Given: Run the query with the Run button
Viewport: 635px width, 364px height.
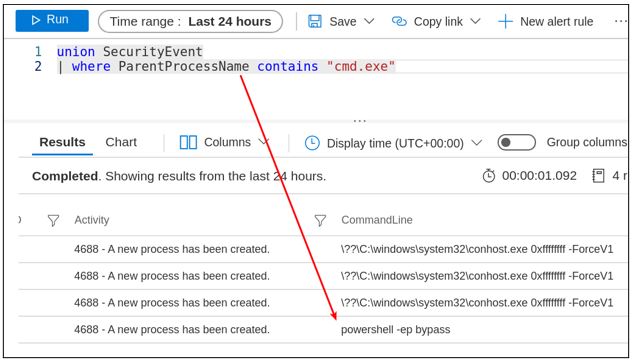Looking at the screenshot, I should pos(52,20).
